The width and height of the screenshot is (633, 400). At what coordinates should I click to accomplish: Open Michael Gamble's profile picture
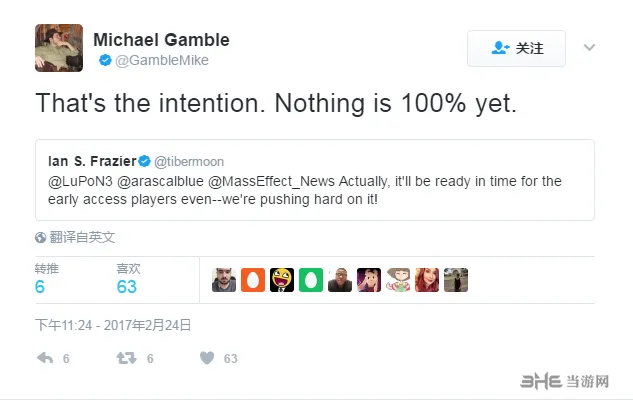coord(59,48)
